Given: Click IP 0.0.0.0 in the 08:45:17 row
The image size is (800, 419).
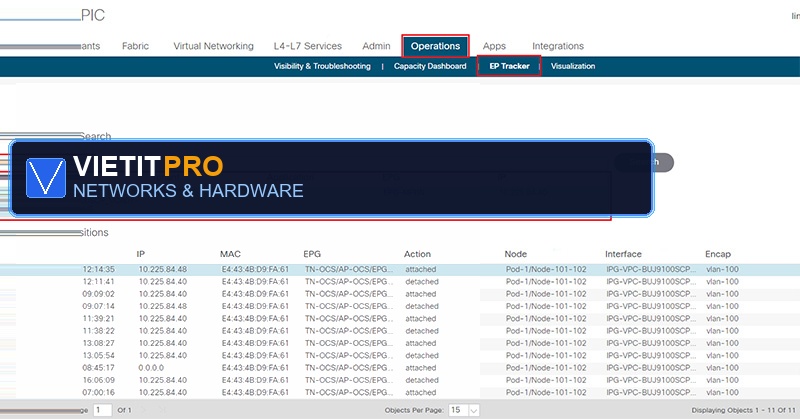Looking at the screenshot, I should pos(151,367).
